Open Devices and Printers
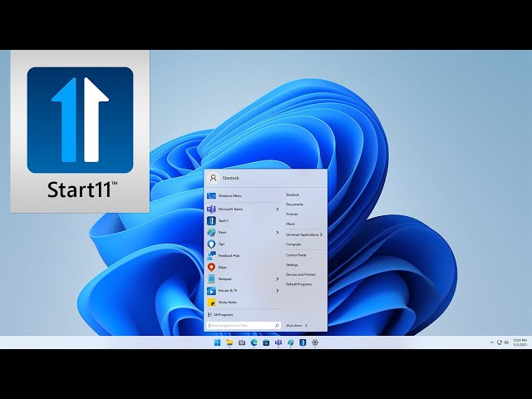Screen dimensions: 532x399 pyautogui.click(x=301, y=274)
